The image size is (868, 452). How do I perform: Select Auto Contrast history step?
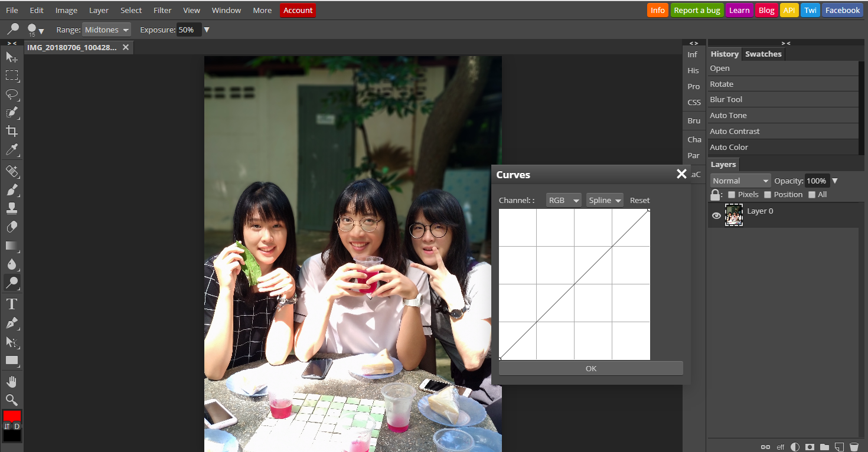point(783,131)
